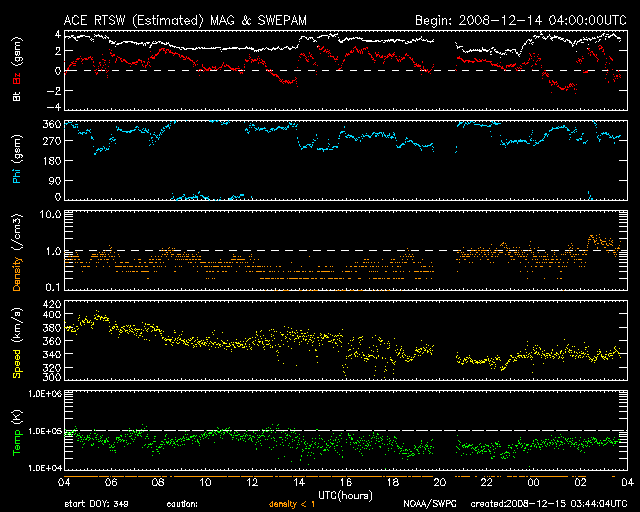Click the '180' value on the Phi axis
Image resolution: width=640 pixels, height=512 pixels.
[52, 161]
